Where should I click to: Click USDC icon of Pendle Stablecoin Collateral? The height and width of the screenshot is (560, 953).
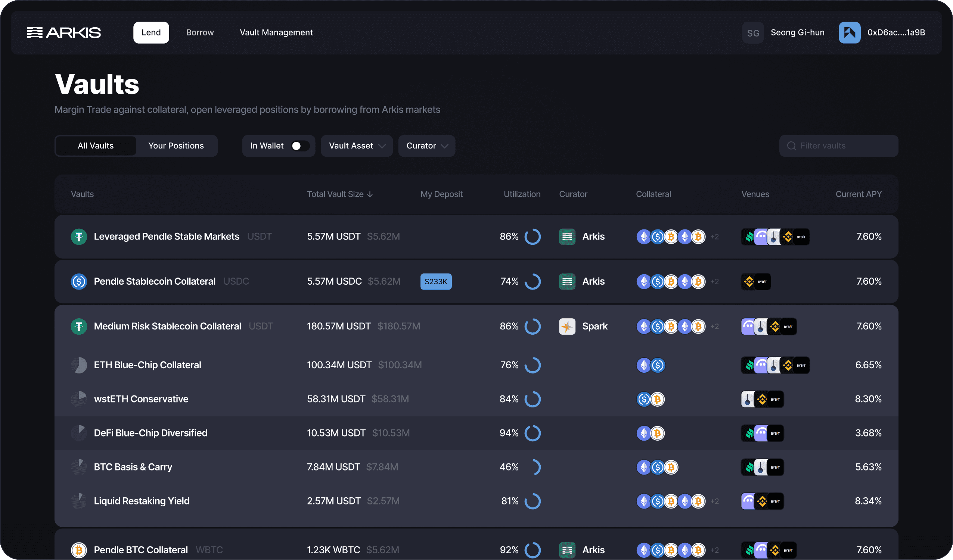point(79,282)
